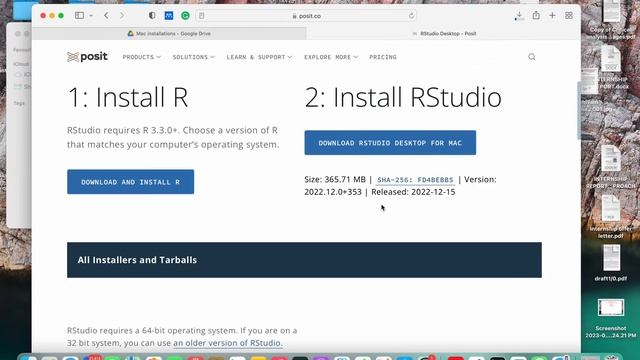Open the sidebar options dropdown arrow
The width and height of the screenshot is (640, 360).
(x=91, y=16)
